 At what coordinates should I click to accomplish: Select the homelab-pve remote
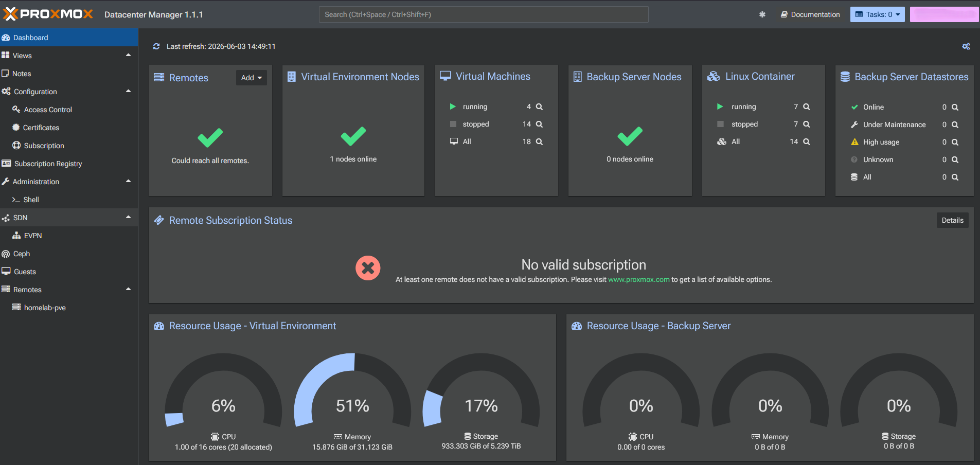(x=69, y=308)
